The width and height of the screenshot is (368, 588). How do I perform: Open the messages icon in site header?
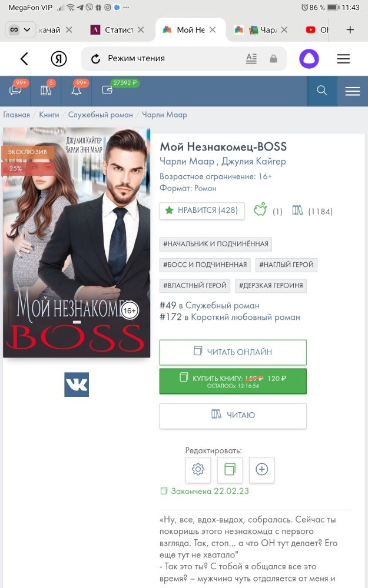(x=15, y=91)
